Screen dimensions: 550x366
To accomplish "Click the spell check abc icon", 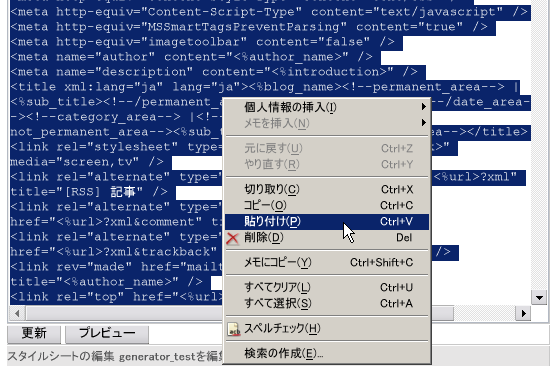I will 234,329.
